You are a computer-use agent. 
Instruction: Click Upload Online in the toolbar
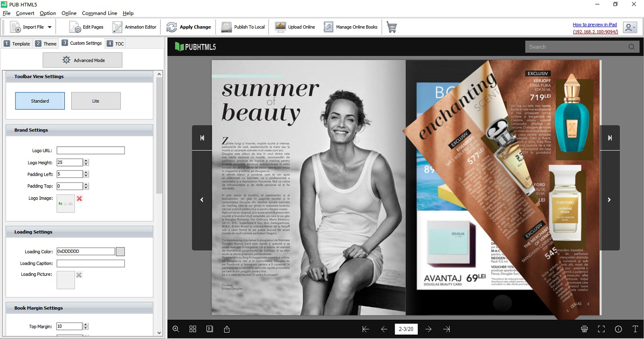[295, 27]
